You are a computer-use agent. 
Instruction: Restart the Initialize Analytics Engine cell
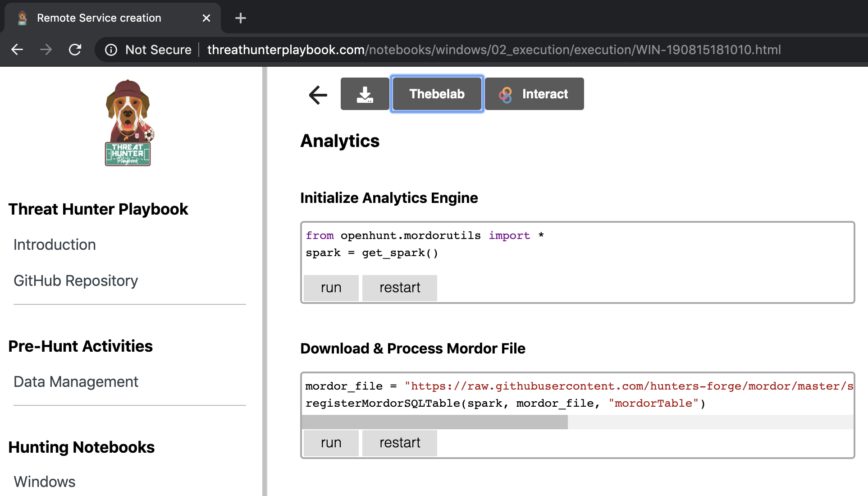coord(399,288)
